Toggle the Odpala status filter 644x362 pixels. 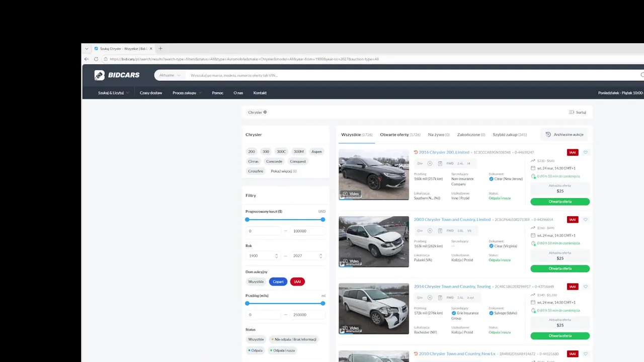(x=256, y=350)
